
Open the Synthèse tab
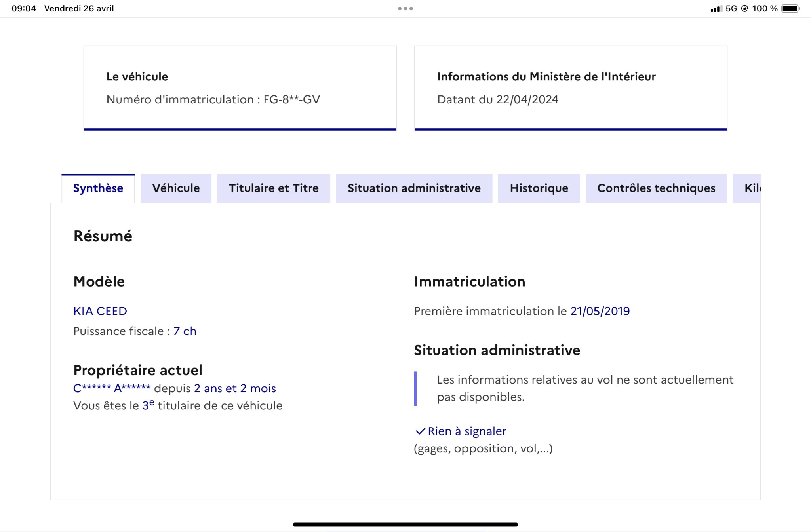[x=98, y=188]
